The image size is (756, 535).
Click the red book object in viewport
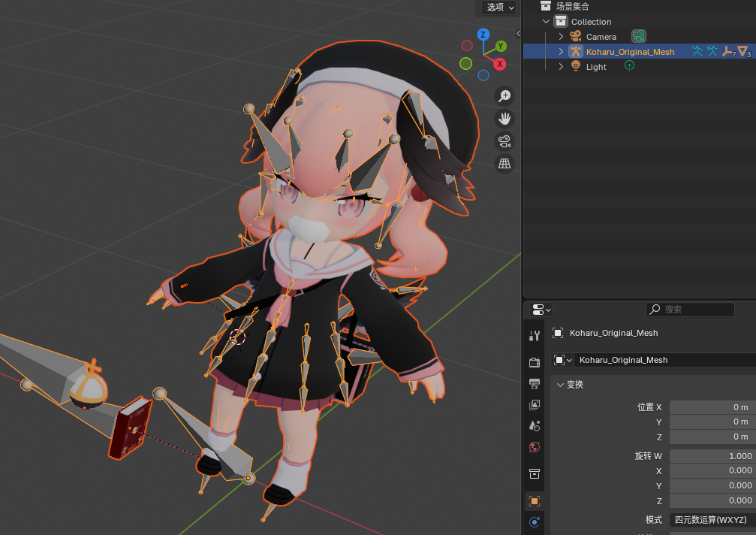[129, 428]
